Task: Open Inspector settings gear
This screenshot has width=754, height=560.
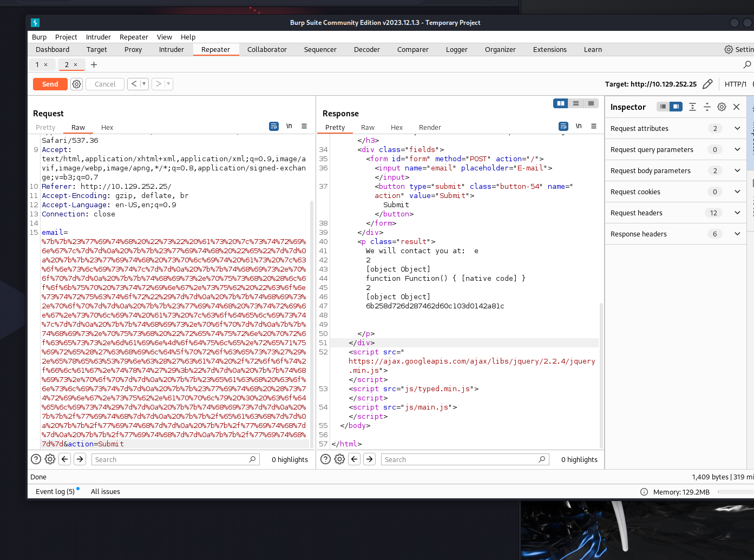Action: click(x=722, y=107)
